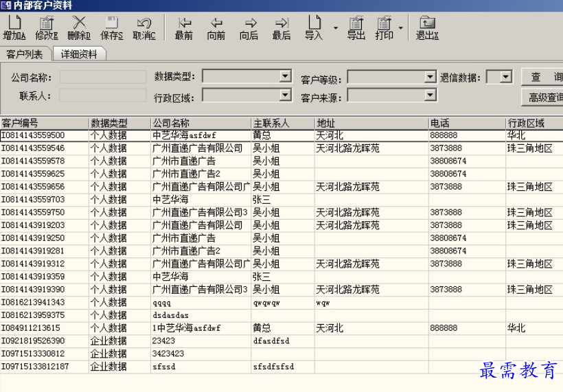Expand the 客户来源 dropdown
Viewport: 563px width, 392px height.
(430, 95)
